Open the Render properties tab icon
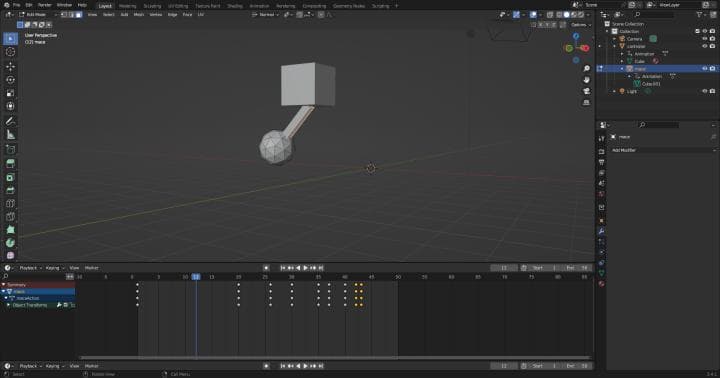The width and height of the screenshot is (720, 378). coord(602,151)
